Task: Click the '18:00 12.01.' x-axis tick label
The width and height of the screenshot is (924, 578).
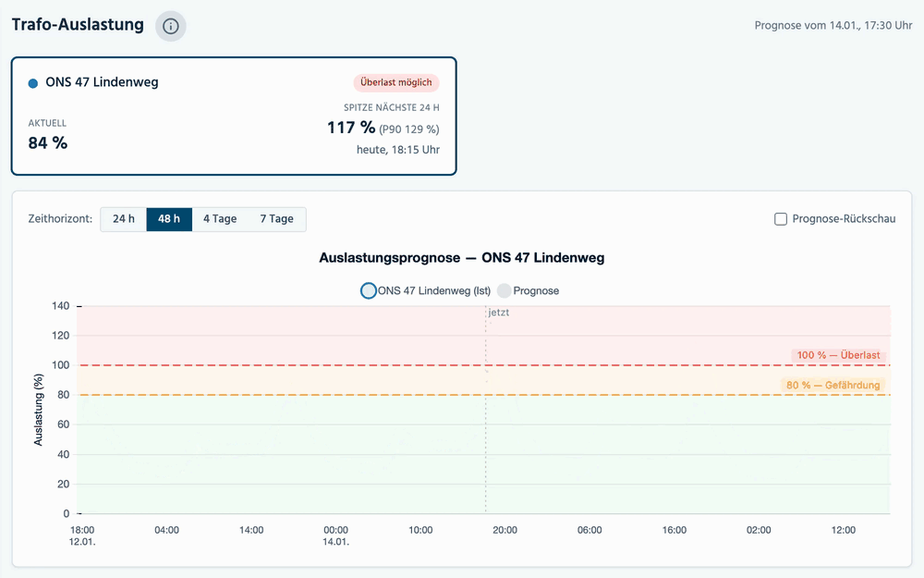Action: [x=82, y=535]
